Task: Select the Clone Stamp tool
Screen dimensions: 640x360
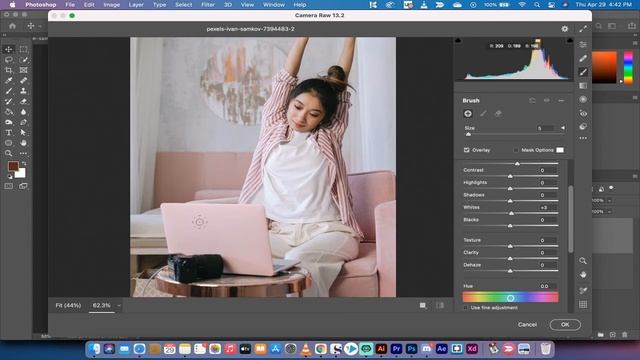Action: point(23,91)
